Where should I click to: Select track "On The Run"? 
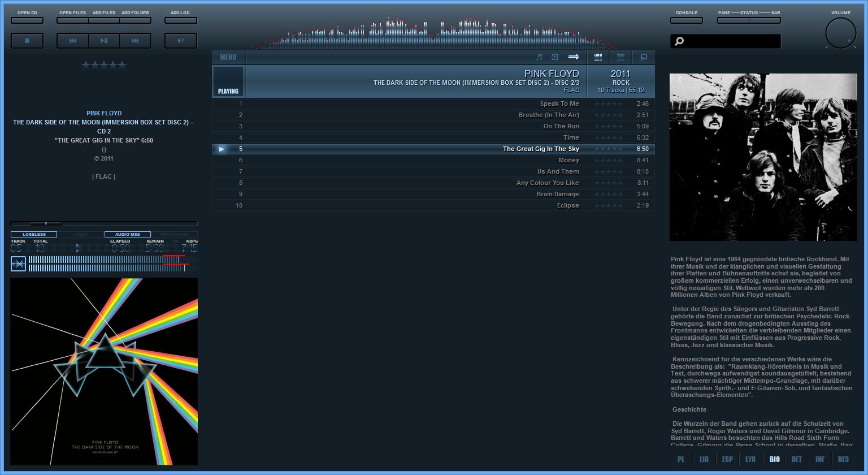[x=433, y=126]
